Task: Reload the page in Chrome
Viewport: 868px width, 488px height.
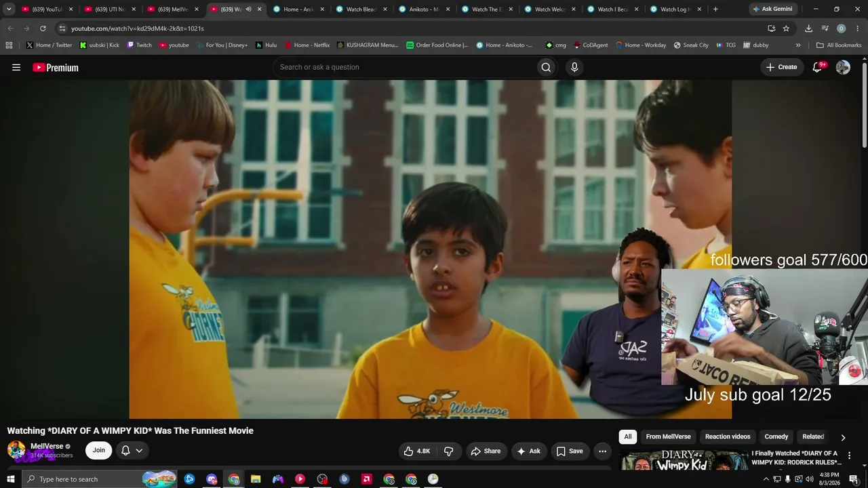Action: pyautogui.click(x=43, y=28)
